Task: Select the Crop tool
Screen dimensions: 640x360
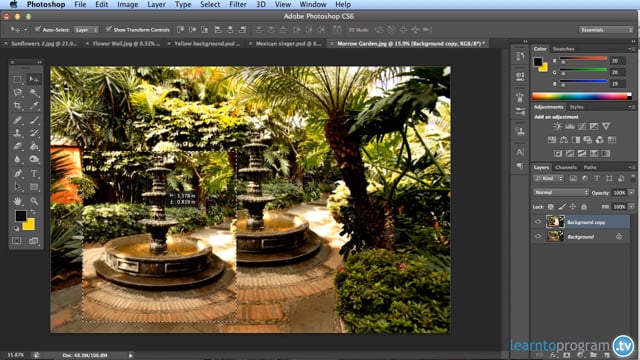Action: point(17,106)
